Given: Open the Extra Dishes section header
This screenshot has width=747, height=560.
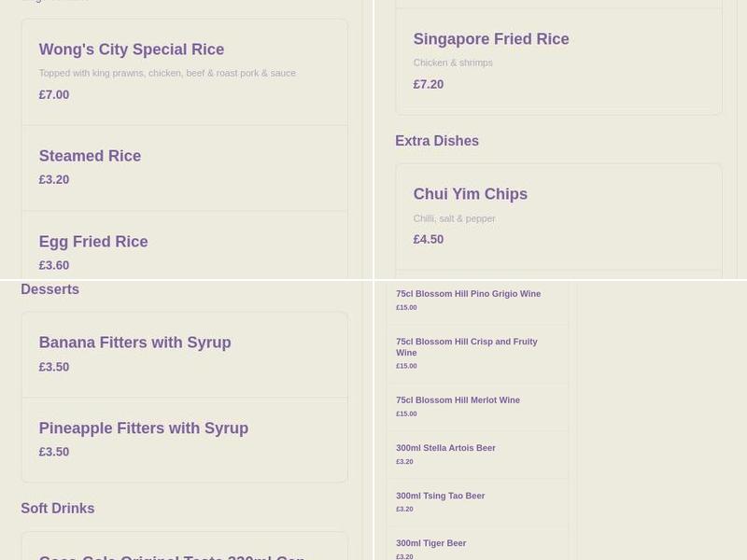Looking at the screenshot, I should coord(437,141).
